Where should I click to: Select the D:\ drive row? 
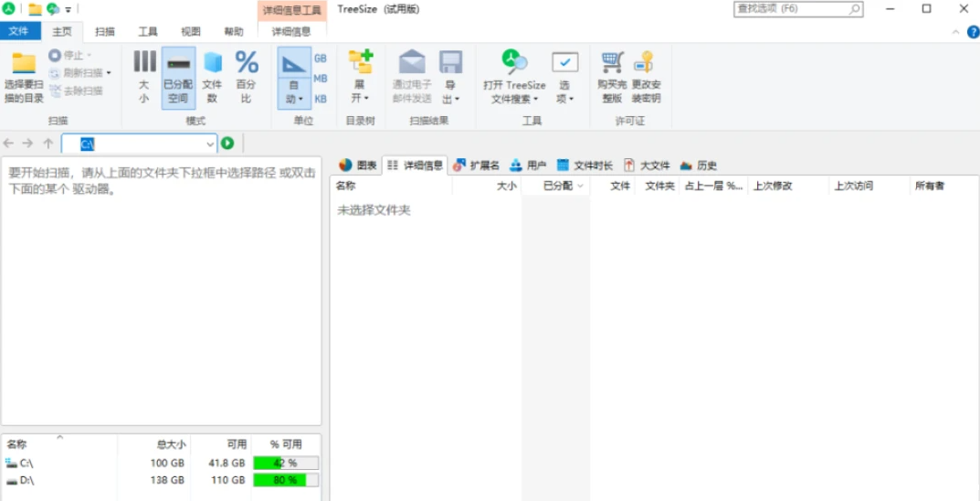click(162, 480)
